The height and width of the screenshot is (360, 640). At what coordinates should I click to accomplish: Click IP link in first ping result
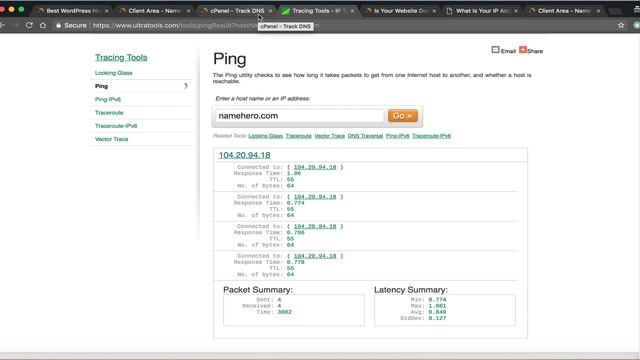pos(315,167)
